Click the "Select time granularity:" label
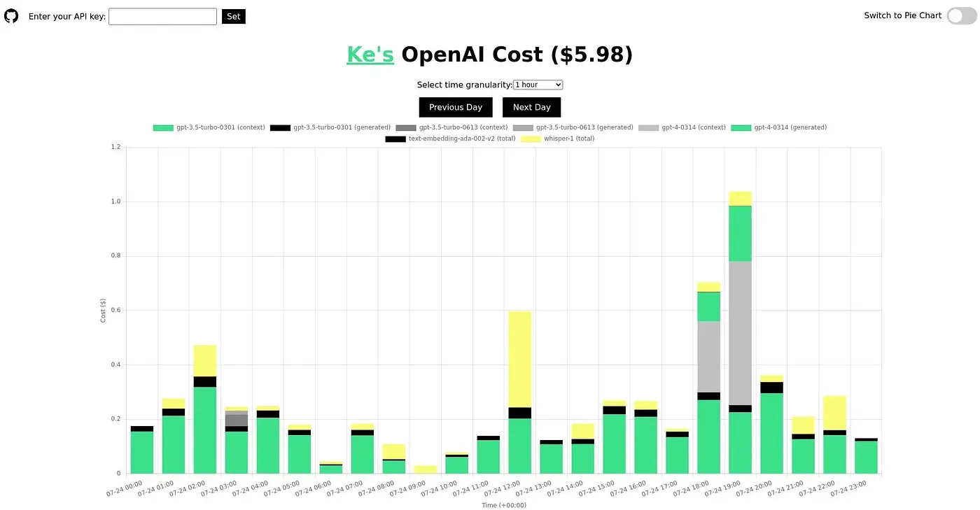Image resolution: width=980 pixels, height=510 pixels. 465,85
